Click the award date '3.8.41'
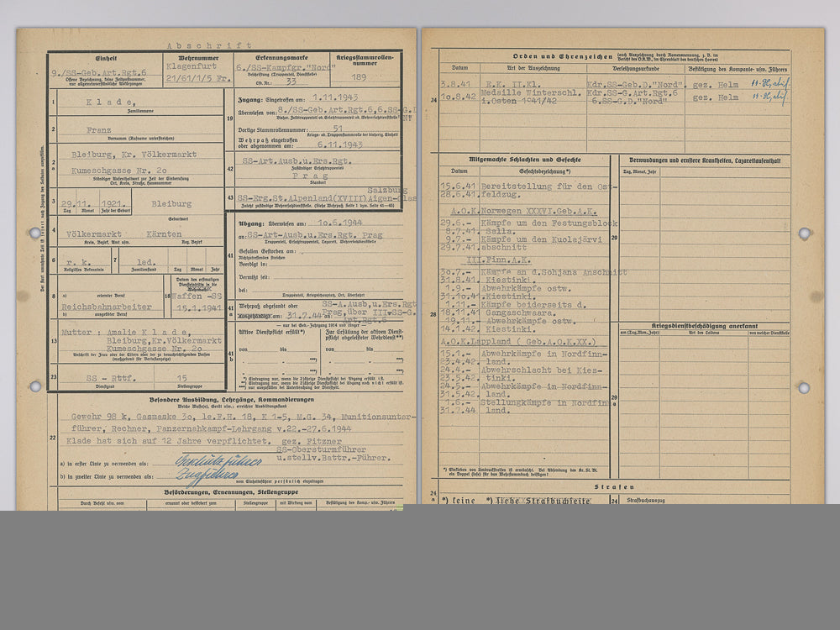840x630 pixels. [x=455, y=85]
